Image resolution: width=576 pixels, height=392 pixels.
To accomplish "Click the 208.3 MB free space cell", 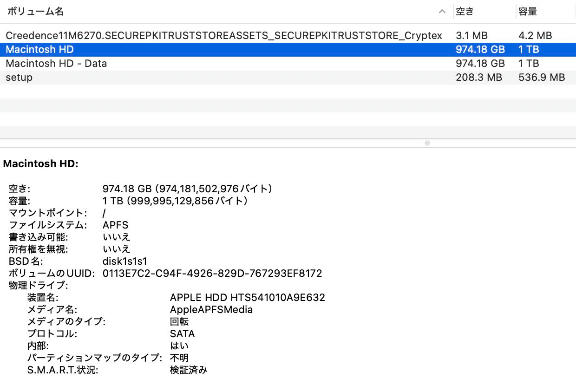I will point(479,77).
